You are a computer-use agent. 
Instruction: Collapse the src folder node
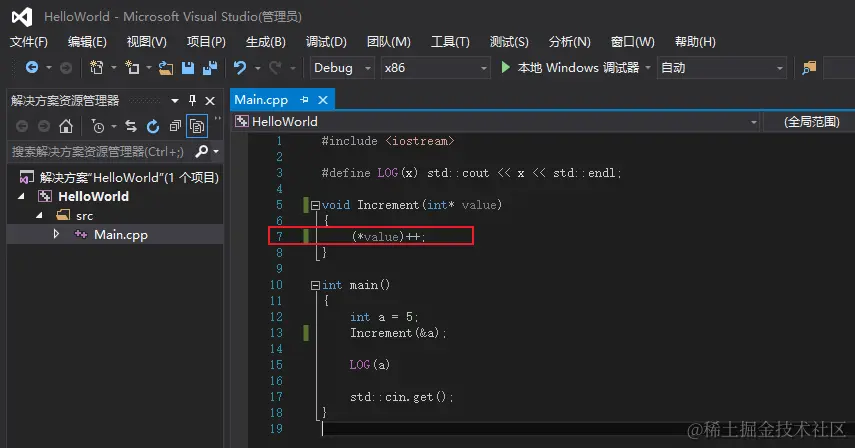click(x=39, y=215)
